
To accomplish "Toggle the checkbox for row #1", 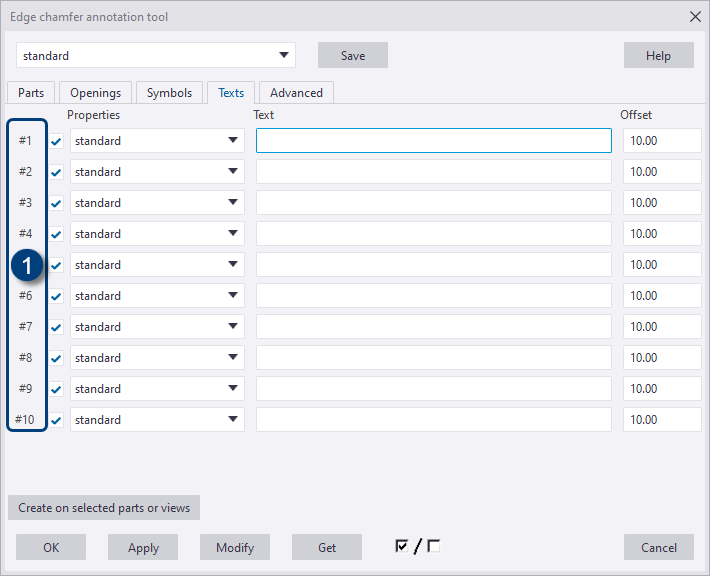I will coord(56,141).
